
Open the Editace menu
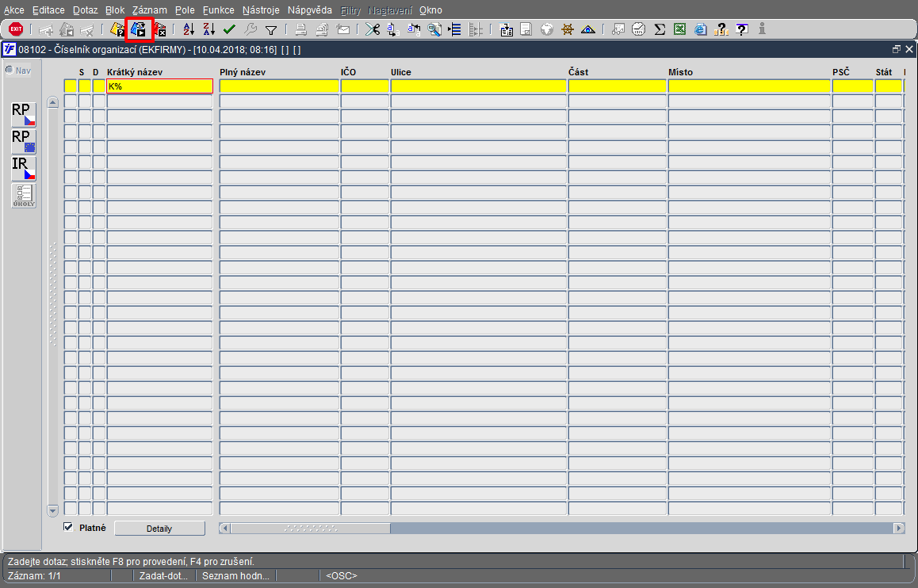pyautogui.click(x=48, y=10)
